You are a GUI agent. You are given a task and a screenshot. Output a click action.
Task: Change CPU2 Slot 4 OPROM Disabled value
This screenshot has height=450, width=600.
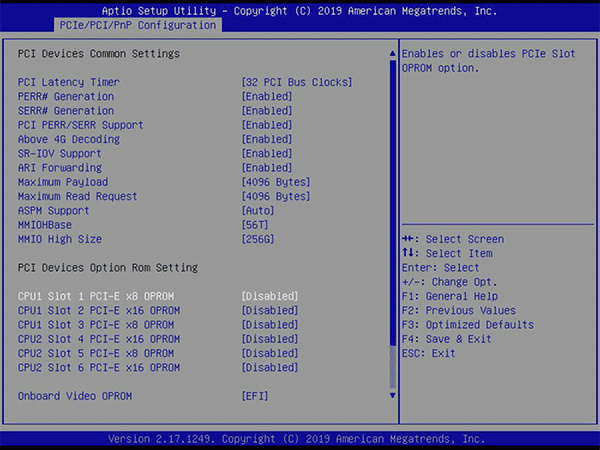(x=271, y=339)
